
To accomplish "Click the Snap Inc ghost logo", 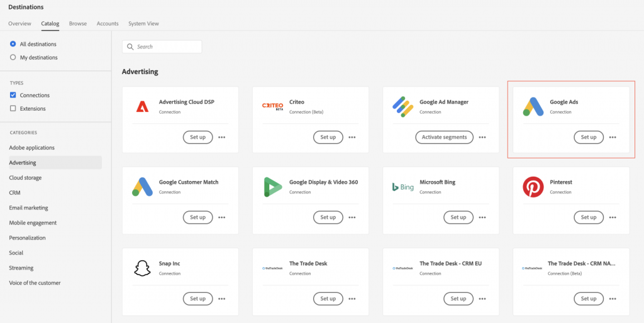I will click(143, 268).
